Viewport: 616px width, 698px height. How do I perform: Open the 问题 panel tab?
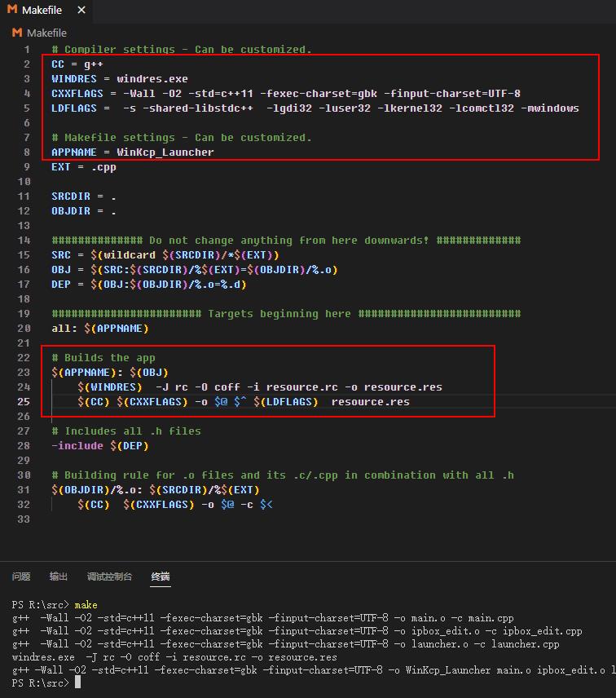coord(21,577)
